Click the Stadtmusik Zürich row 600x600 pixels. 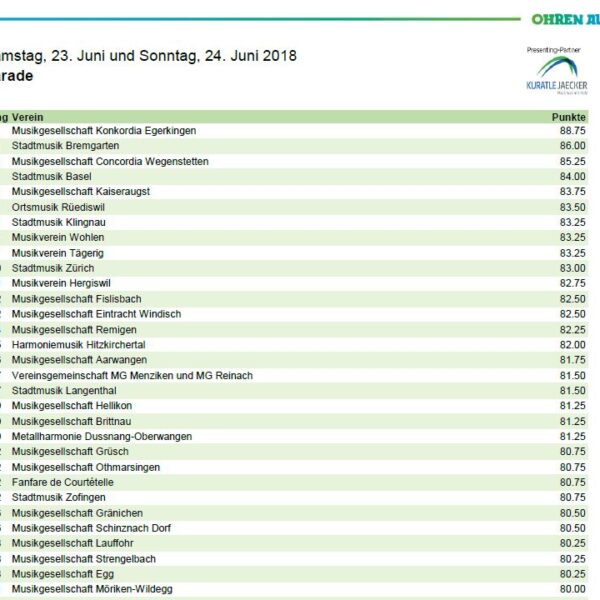point(54,268)
